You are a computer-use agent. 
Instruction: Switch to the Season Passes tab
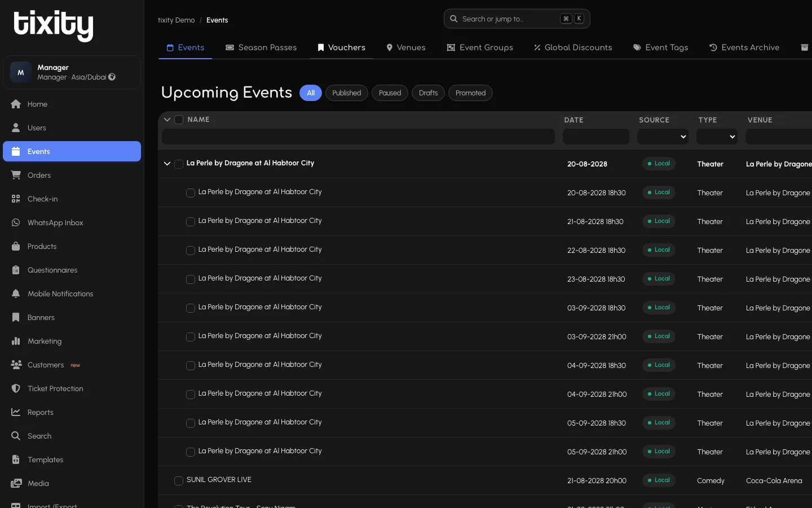point(261,47)
